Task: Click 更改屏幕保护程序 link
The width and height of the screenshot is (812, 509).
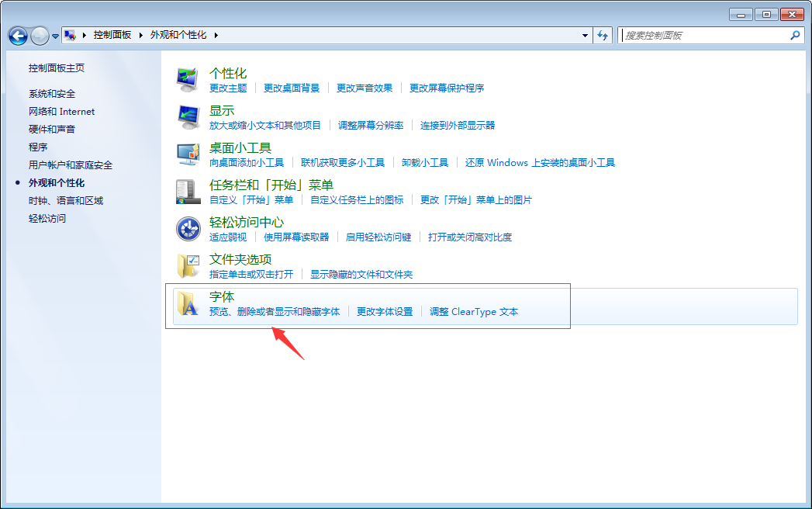Action: click(x=447, y=88)
